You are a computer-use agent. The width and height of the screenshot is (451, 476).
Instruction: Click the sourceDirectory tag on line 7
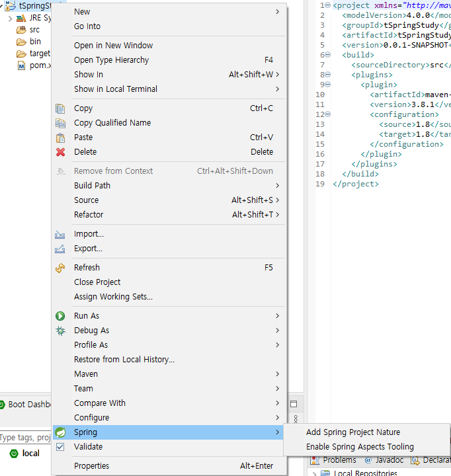point(391,65)
